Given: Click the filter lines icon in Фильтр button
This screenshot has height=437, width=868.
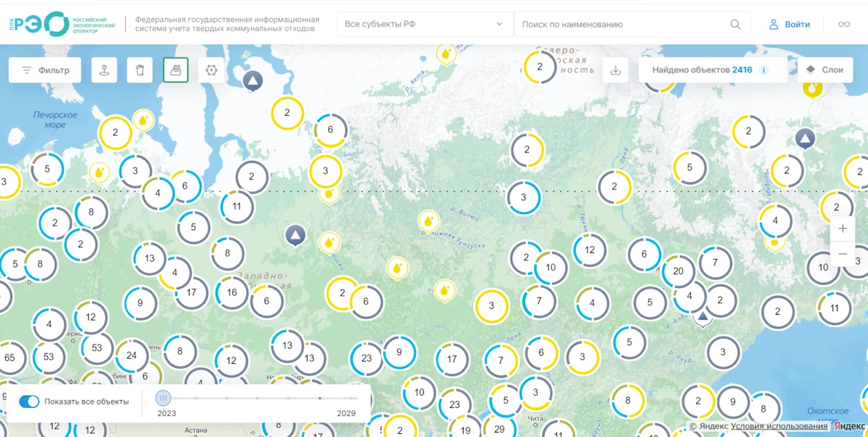Looking at the screenshot, I should pos(27,70).
